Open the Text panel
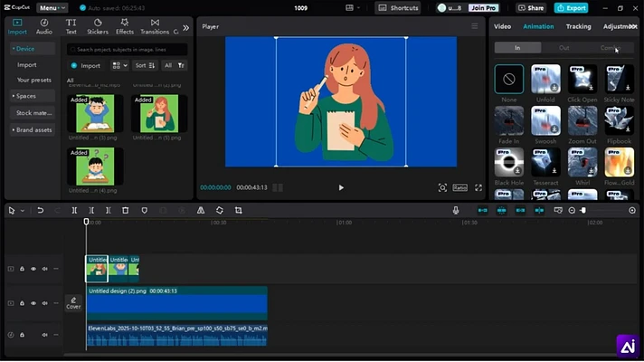644x362 pixels. pyautogui.click(x=71, y=26)
